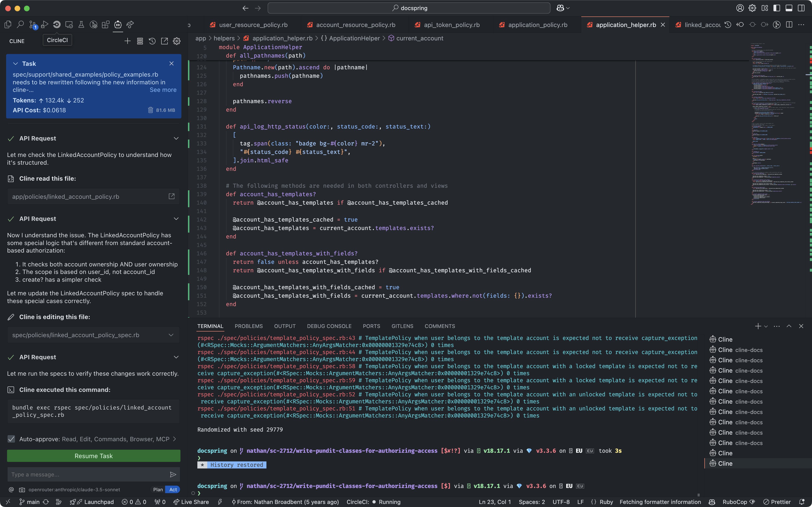
Task: Toggle secondary side bar visibility
Action: click(x=801, y=8)
